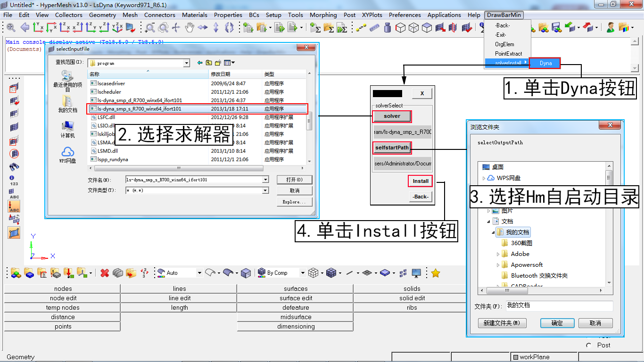Click the Dyna menu entry

point(545,63)
